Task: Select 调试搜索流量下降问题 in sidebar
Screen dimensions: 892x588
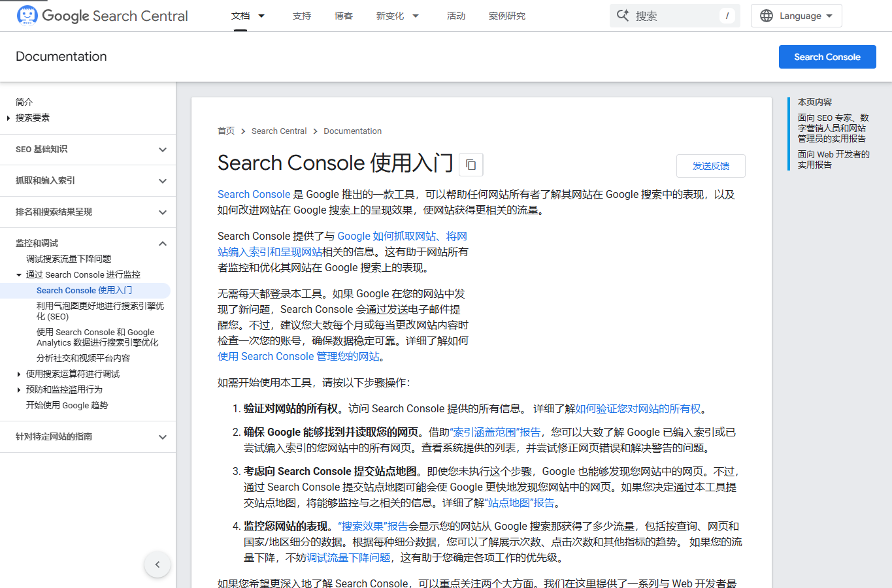Action: click(x=69, y=259)
